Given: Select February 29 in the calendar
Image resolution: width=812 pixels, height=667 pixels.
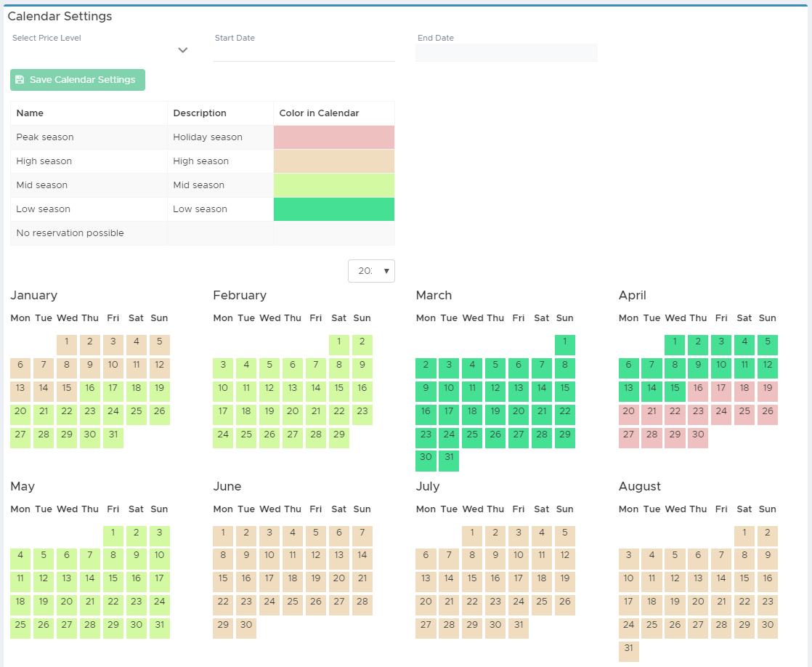Looking at the screenshot, I should [339, 438].
